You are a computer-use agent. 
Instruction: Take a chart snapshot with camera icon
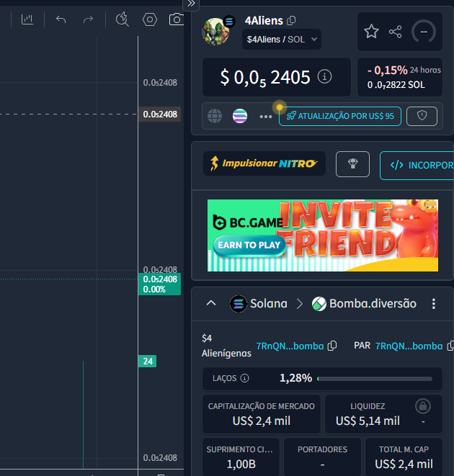(x=177, y=19)
